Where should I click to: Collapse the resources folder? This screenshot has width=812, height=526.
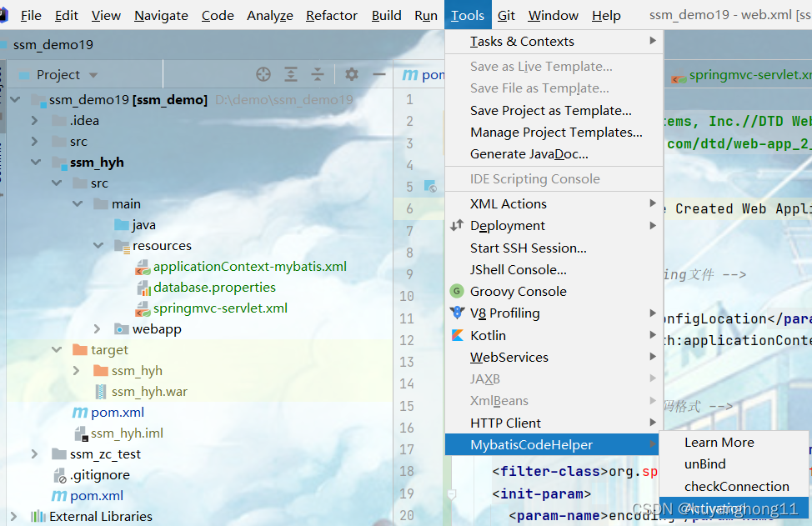tap(98, 245)
